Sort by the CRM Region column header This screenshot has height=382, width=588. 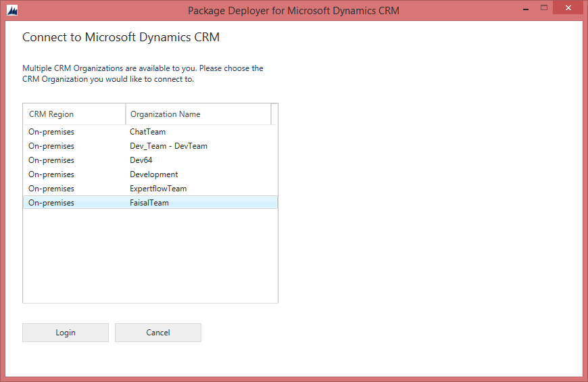point(74,114)
